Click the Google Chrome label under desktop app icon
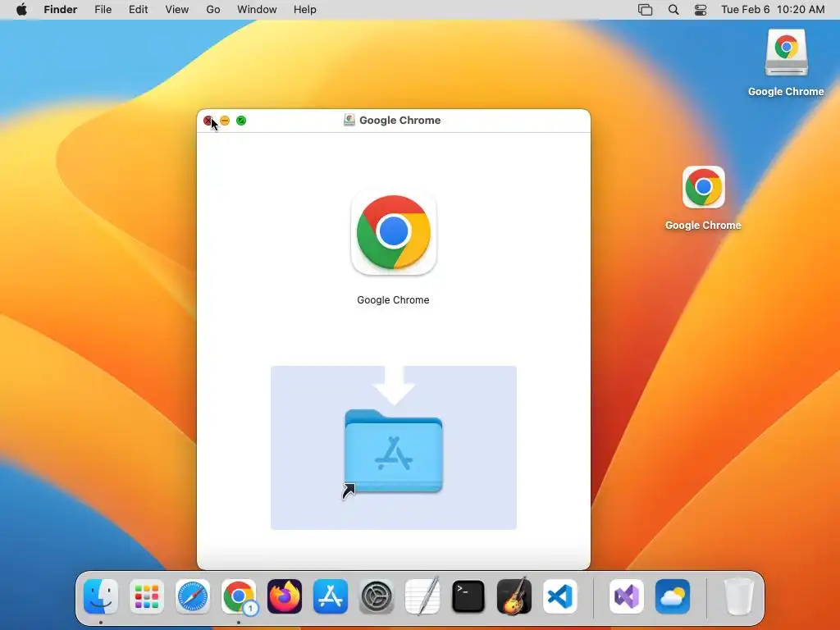The height and width of the screenshot is (630, 840). coord(703,226)
